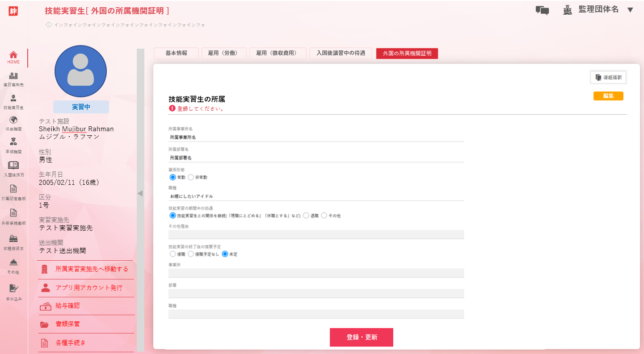
Task: Expand the 監理団体名 dropdown arrow
Action: tap(630, 10)
